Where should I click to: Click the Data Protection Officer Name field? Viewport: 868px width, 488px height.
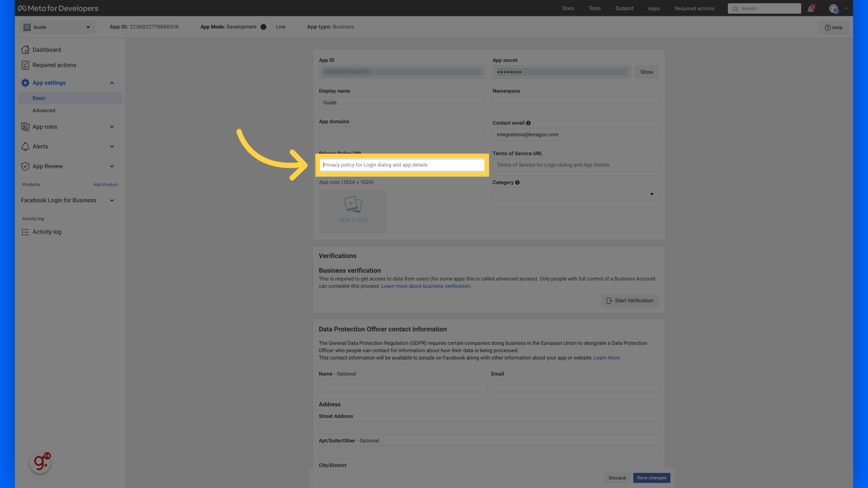pyautogui.click(x=402, y=386)
